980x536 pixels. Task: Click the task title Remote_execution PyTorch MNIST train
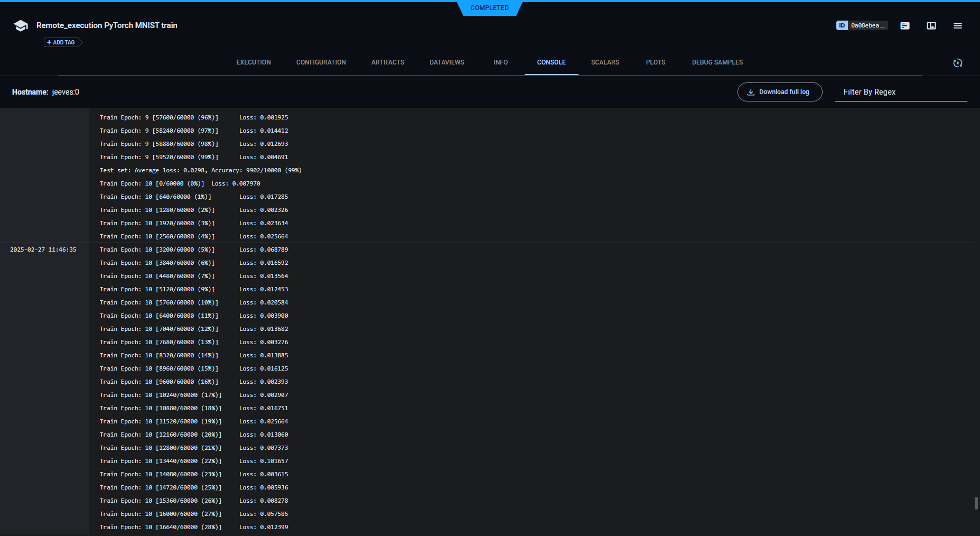tap(107, 25)
